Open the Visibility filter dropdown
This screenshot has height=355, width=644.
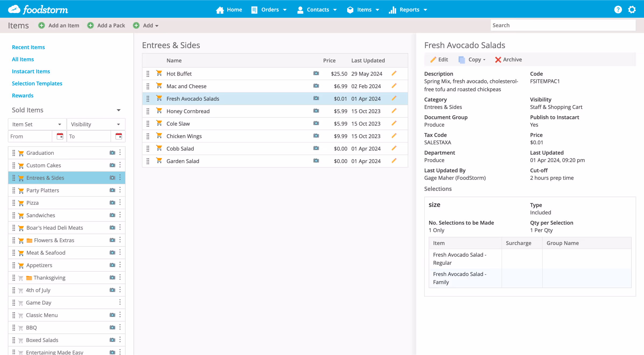(x=96, y=124)
